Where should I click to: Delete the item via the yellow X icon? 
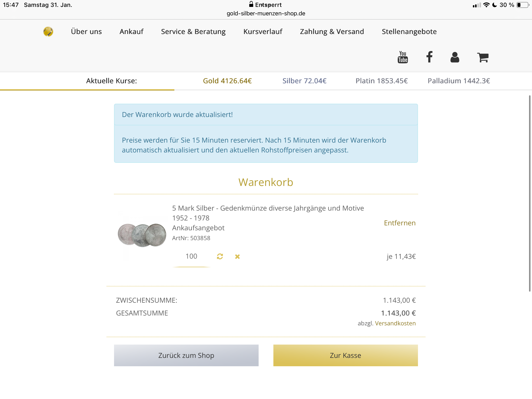pos(237,257)
